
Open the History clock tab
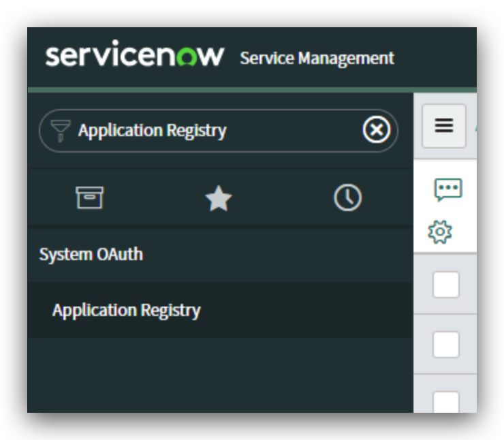pos(347,198)
